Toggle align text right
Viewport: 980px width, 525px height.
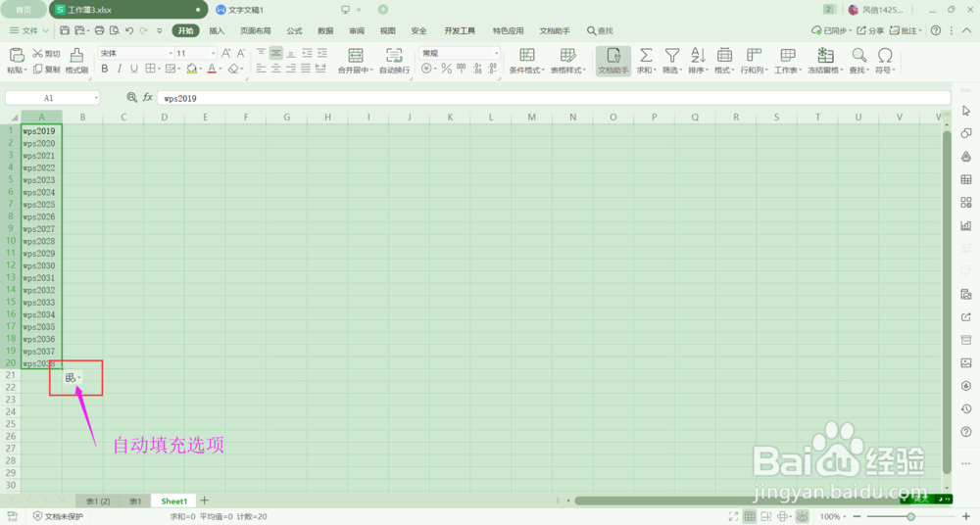click(x=291, y=69)
